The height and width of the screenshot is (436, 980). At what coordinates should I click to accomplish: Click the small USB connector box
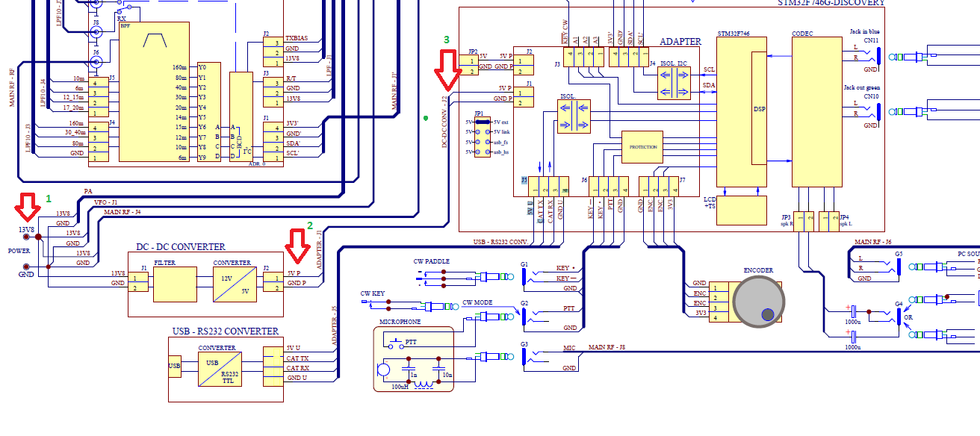[174, 366]
